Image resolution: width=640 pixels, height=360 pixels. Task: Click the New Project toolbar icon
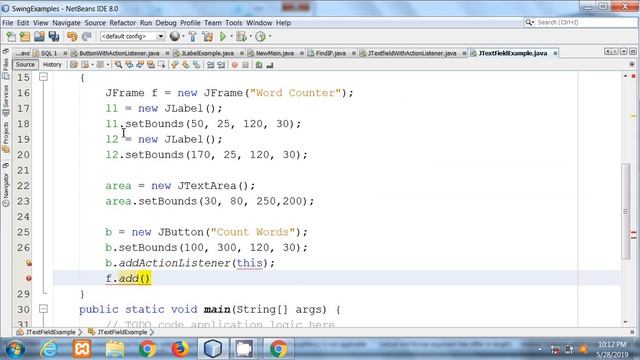coord(25,37)
